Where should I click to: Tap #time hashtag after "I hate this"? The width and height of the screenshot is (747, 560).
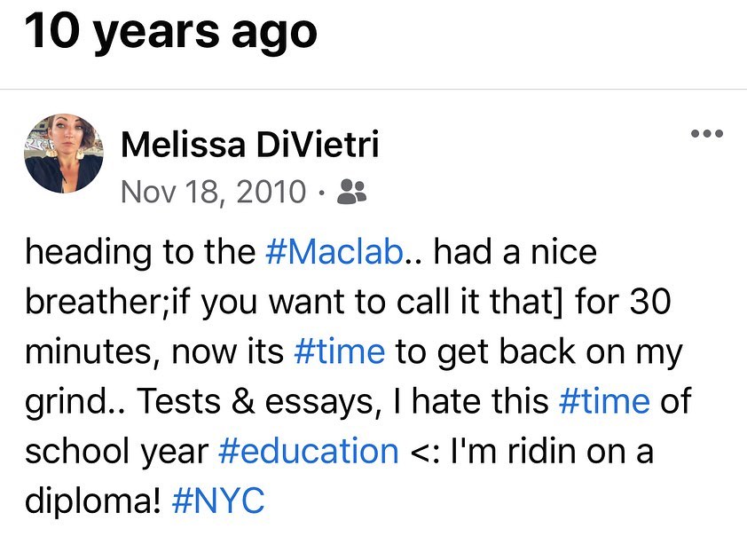point(604,402)
